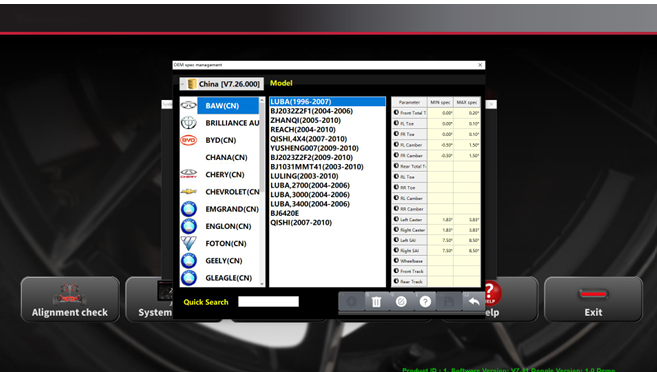Viewport: 657px width, 372px height.
Task: Click the delete trash can icon
Action: click(376, 302)
